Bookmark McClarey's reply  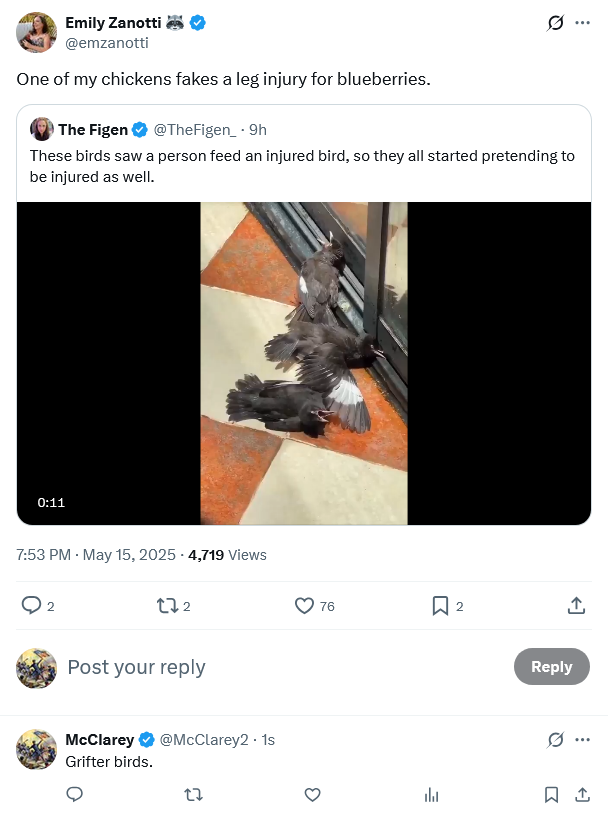[x=551, y=795]
